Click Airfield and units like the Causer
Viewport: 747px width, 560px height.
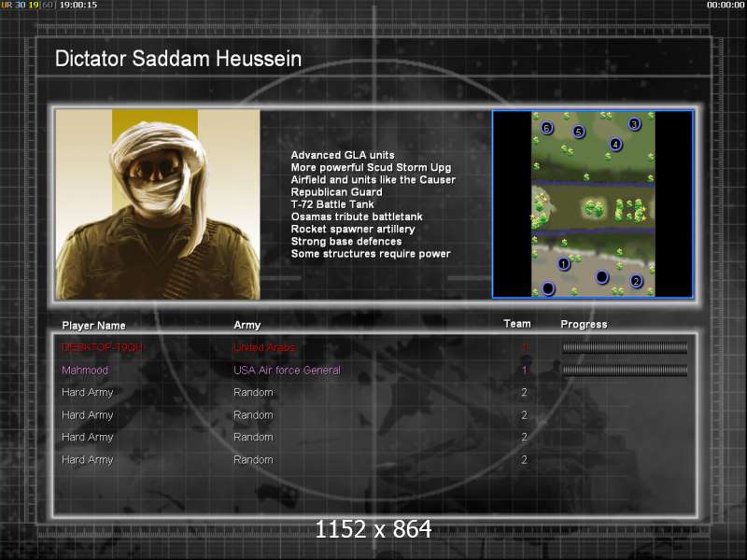[373, 179]
